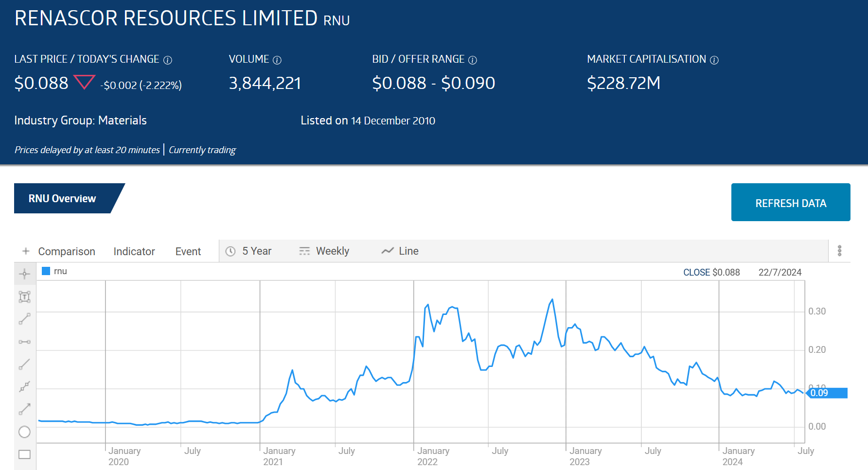Pick the plain trend line tool

pyautogui.click(x=24, y=364)
